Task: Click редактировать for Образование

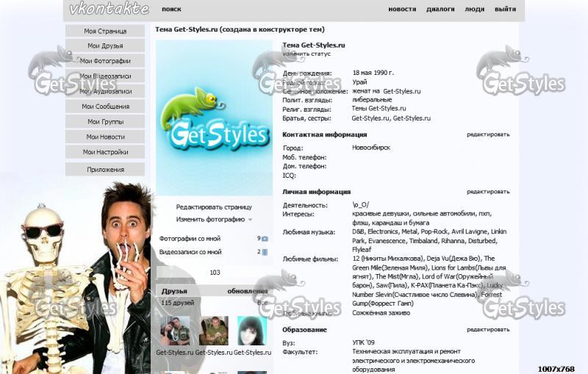Action: point(488,329)
